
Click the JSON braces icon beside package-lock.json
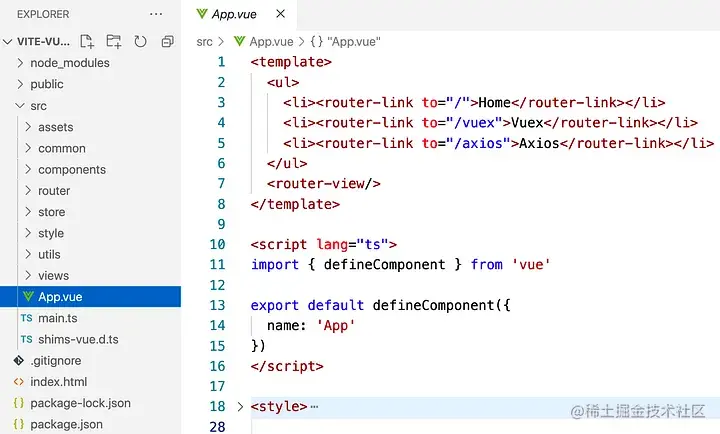[18, 403]
